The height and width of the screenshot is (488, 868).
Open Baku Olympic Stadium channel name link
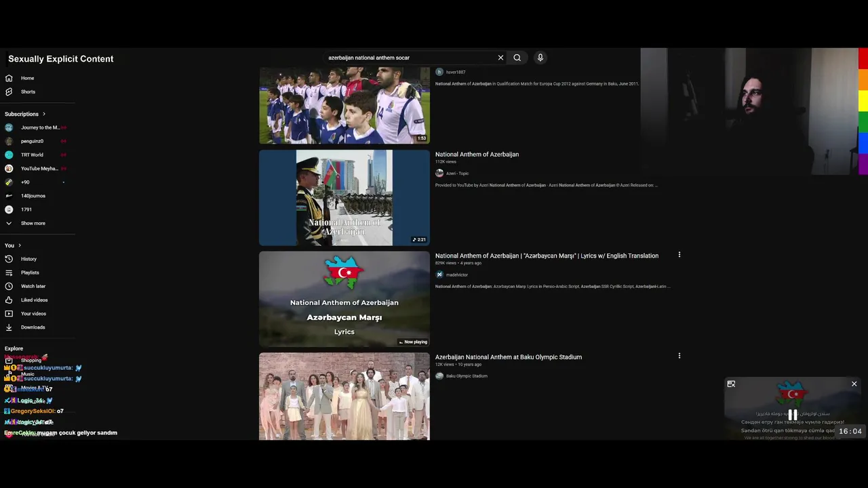point(467,376)
